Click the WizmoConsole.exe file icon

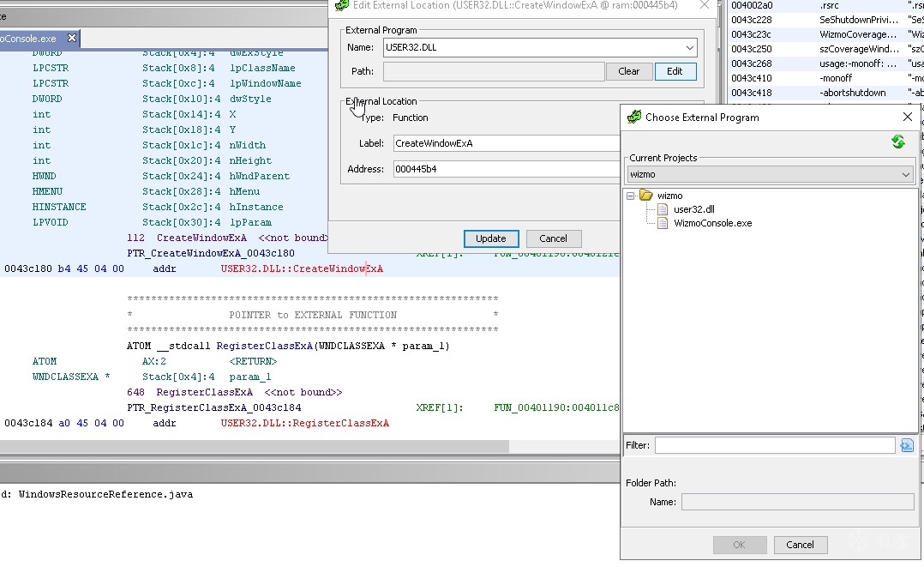coord(663,223)
